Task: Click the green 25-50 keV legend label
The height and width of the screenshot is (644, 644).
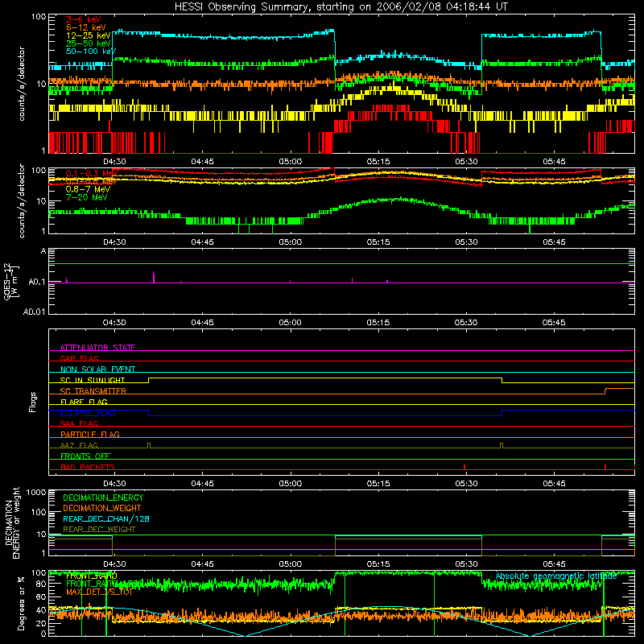Action: tap(89, 43)
